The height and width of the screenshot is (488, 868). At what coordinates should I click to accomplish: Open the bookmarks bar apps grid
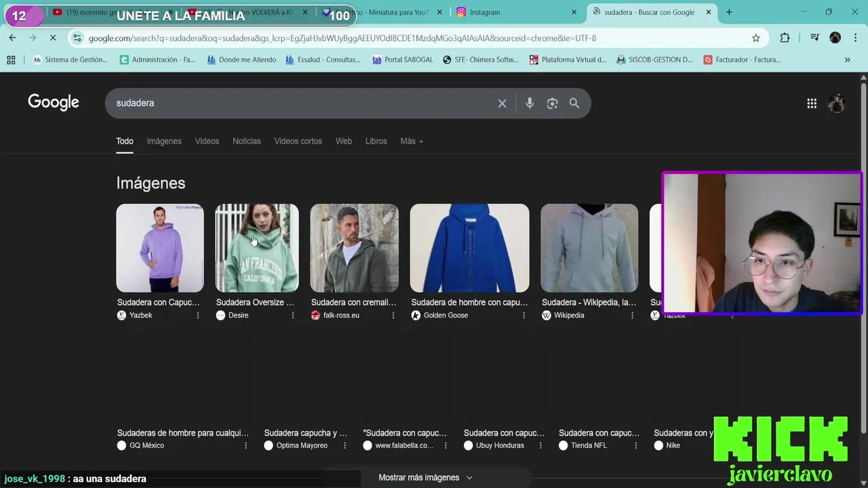tap(11, 60)
